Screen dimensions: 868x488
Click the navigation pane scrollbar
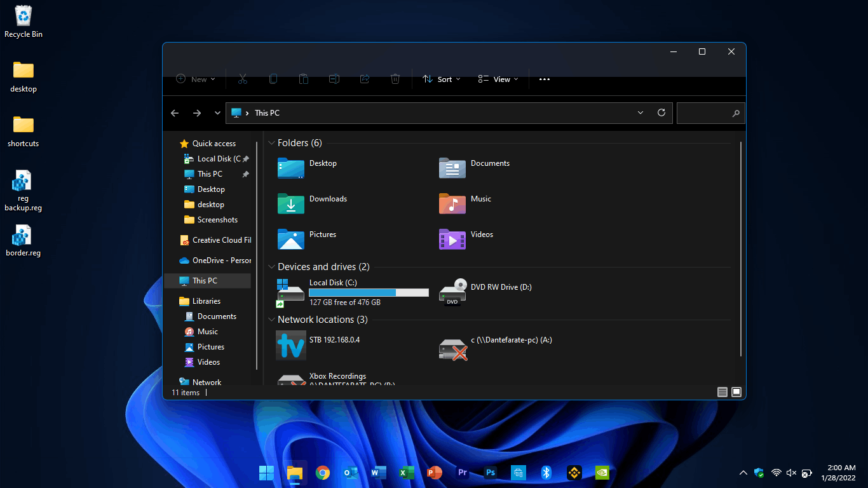coord(257,254)
